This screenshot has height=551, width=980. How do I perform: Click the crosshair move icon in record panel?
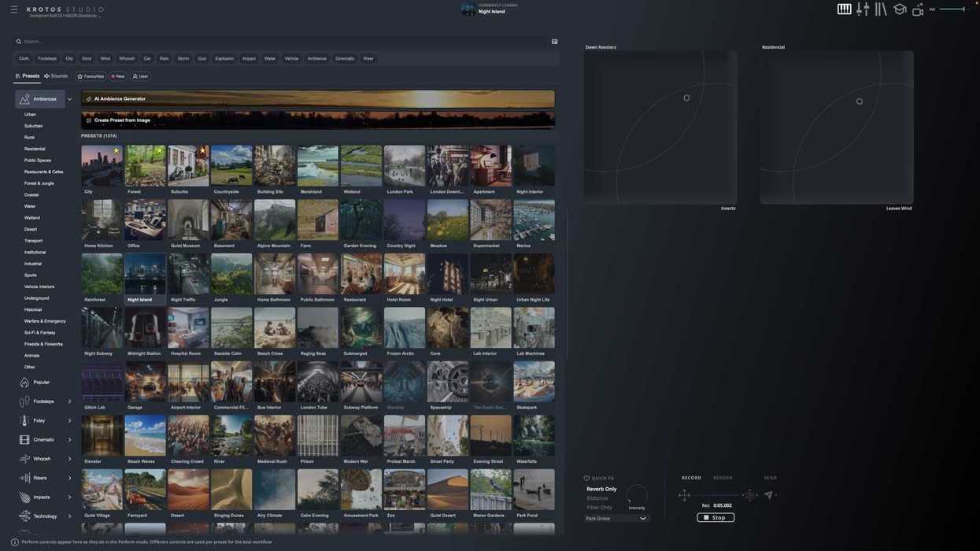pos(685,495)
